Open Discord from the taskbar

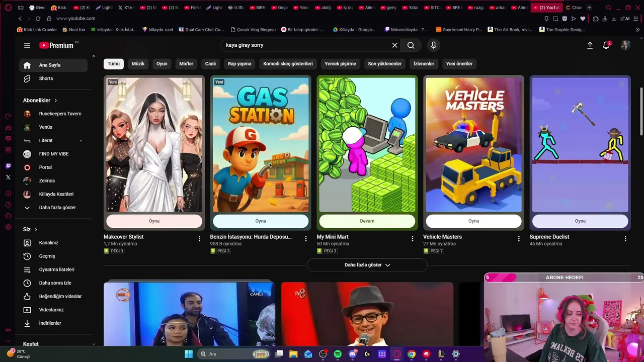pos(353,354)
